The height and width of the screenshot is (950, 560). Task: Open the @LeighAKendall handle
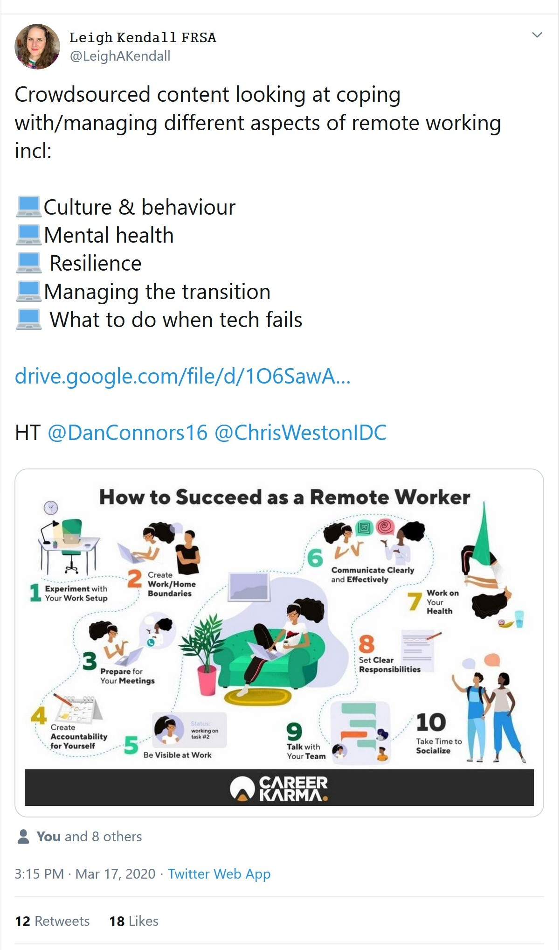[x=120, y=56]
